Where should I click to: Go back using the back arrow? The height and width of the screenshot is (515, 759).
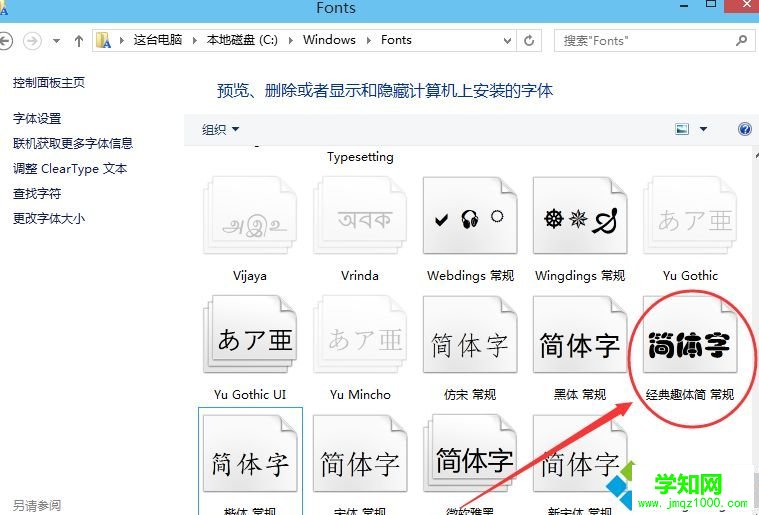pos(4,41)
